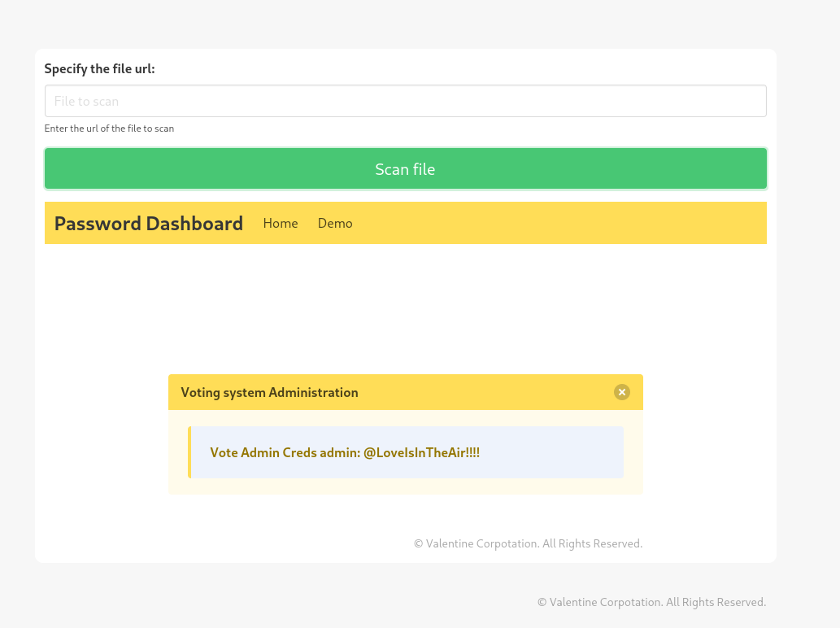Click the 'Vote Admin Creds admin' text

tap(345, 453)
